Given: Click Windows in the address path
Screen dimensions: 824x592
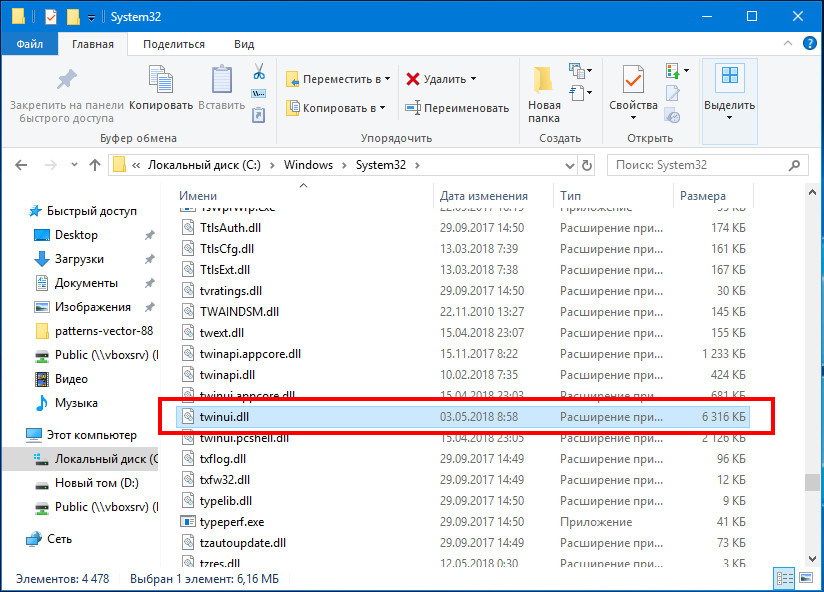Looking at the screenshot, I should click(308, 165).
